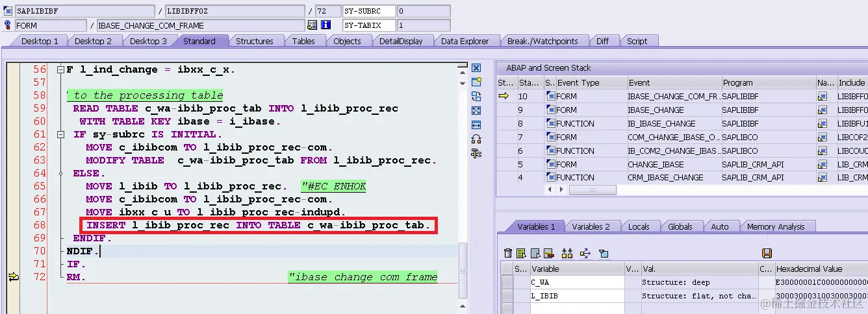The height and width of the screenshot is (314, 868).
Task: Click the close tool icon beside code editor
Action: coord(476,68)
